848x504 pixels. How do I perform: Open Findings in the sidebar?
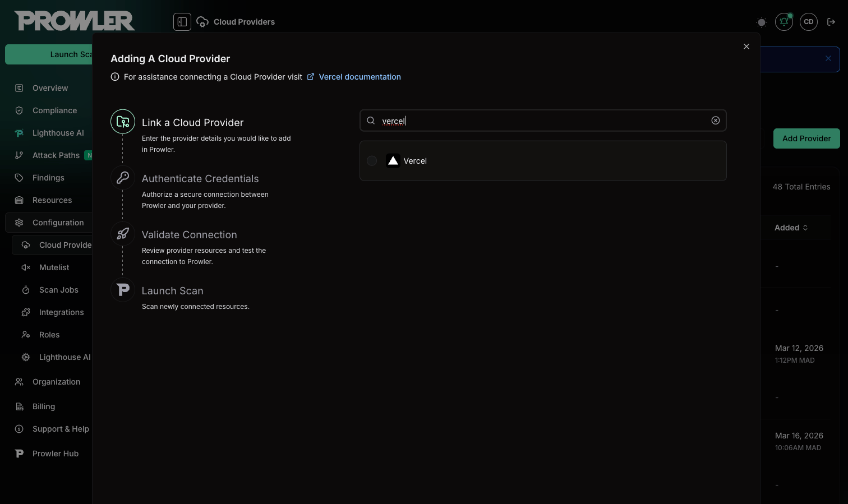pos(48,178)
